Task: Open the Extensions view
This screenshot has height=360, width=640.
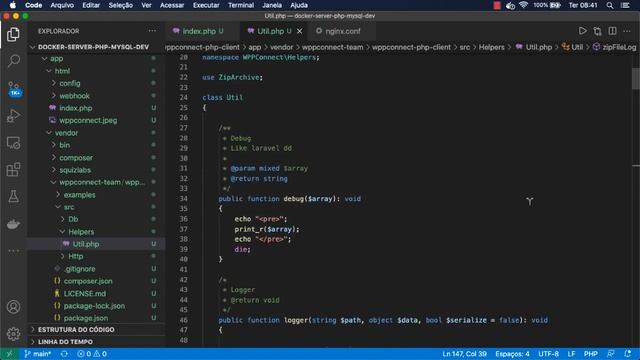Action: coord(13,169)
